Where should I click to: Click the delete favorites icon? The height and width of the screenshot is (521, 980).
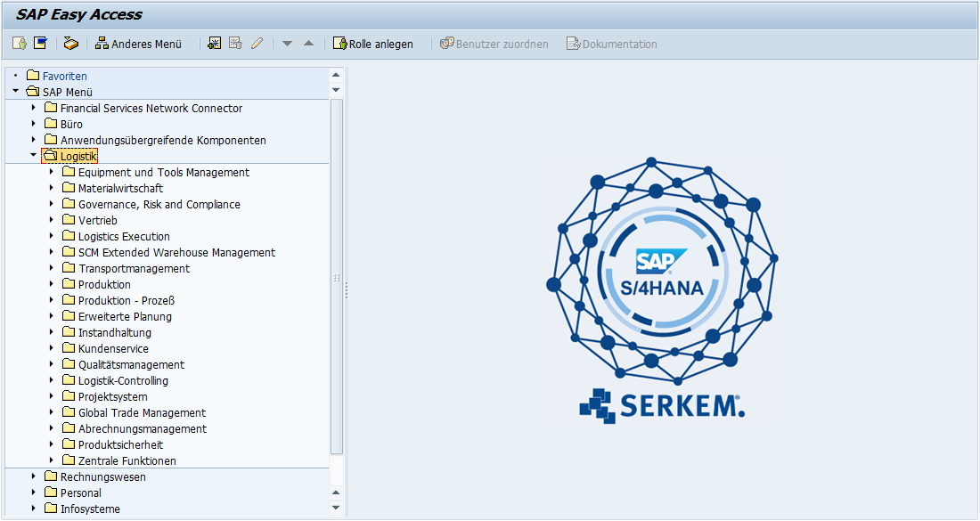235,44
